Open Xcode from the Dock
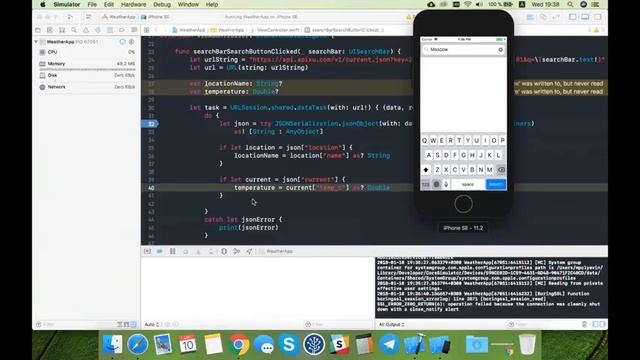 click(x=414, y=344)
